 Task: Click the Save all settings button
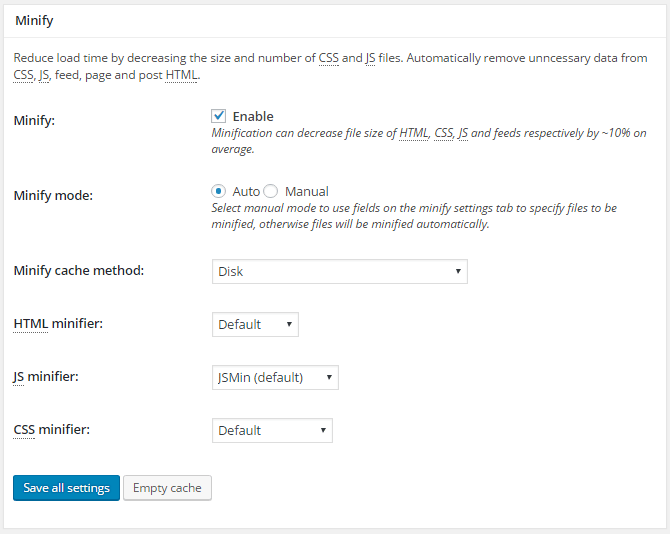(x=66, y=488)
